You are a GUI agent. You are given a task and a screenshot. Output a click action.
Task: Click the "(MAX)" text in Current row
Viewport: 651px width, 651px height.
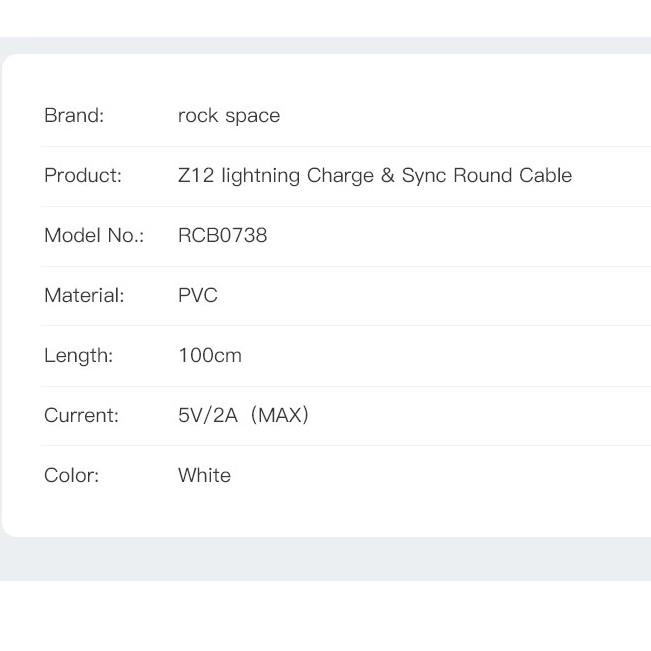(280, 416)
